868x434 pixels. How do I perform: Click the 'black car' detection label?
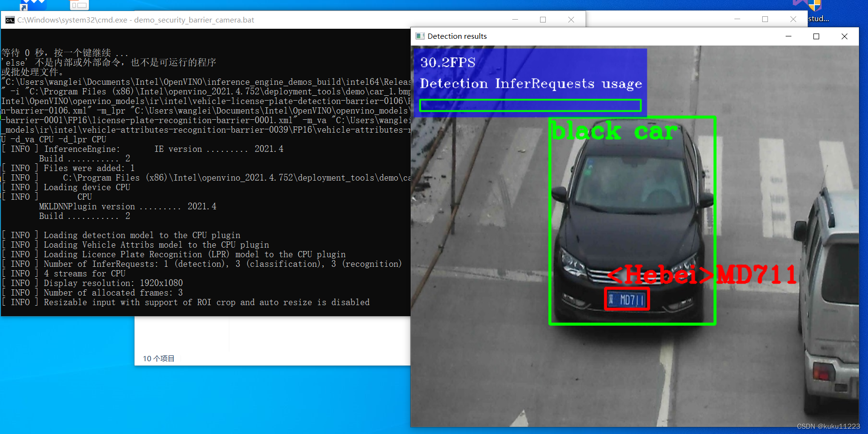pyautogui.click(x=614, y=131)
